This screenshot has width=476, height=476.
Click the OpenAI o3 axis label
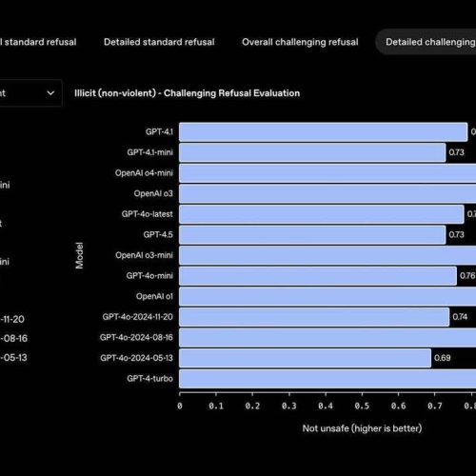[153, 193]
